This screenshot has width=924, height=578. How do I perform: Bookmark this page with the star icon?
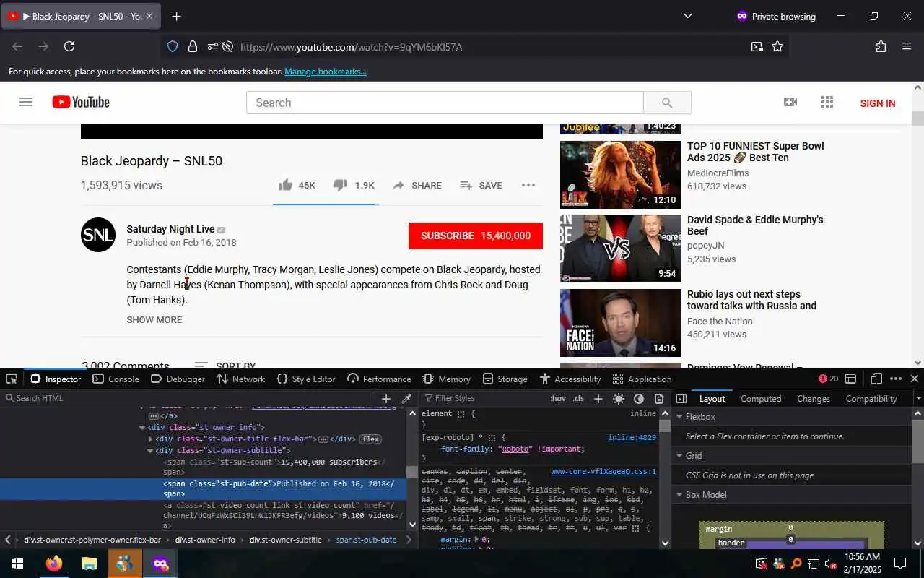(777, 46)
